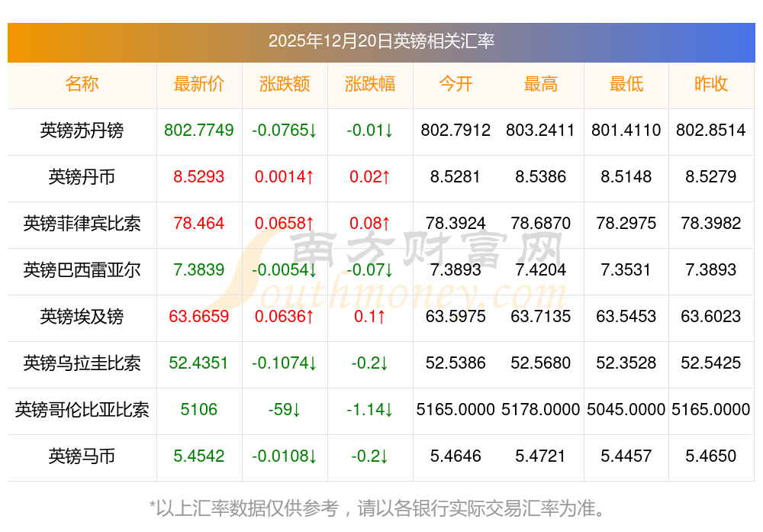The image size is (763, 532).
Task: Click the title 2025年12月20日英镑相关汇率
Action: click(x=381, y=41)
